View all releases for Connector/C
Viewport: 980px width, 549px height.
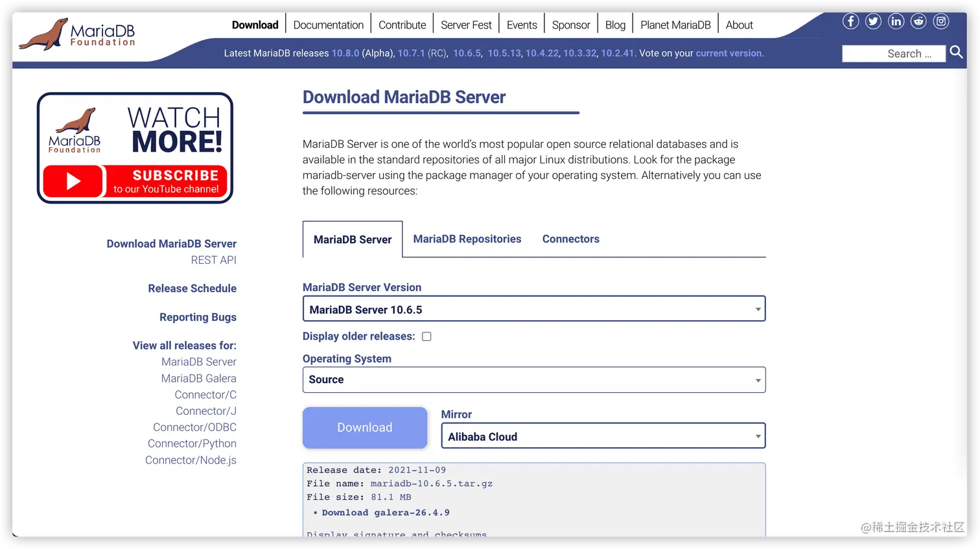[205, 395]
